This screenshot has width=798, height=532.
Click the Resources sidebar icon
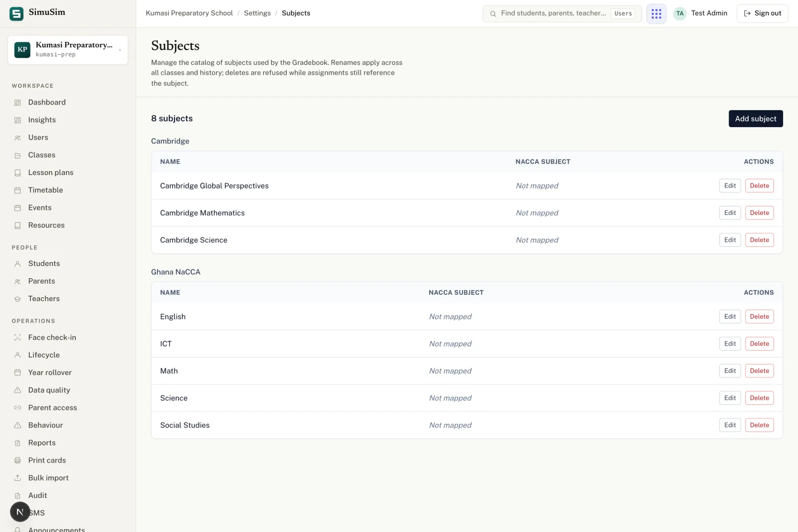(17, 225)
